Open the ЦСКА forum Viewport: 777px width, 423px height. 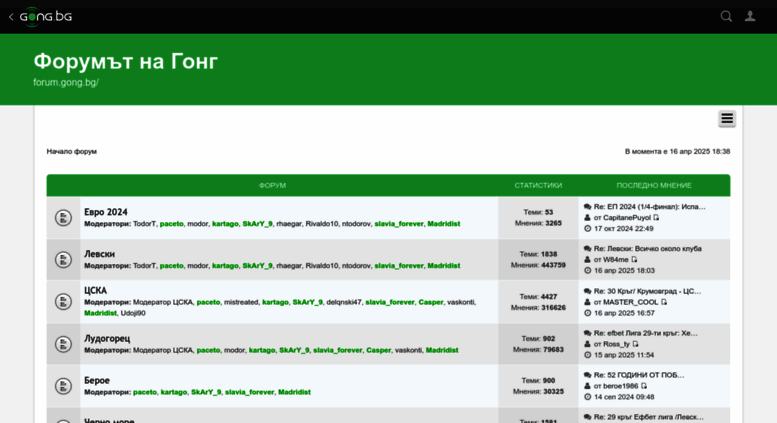tap(95, 291)
